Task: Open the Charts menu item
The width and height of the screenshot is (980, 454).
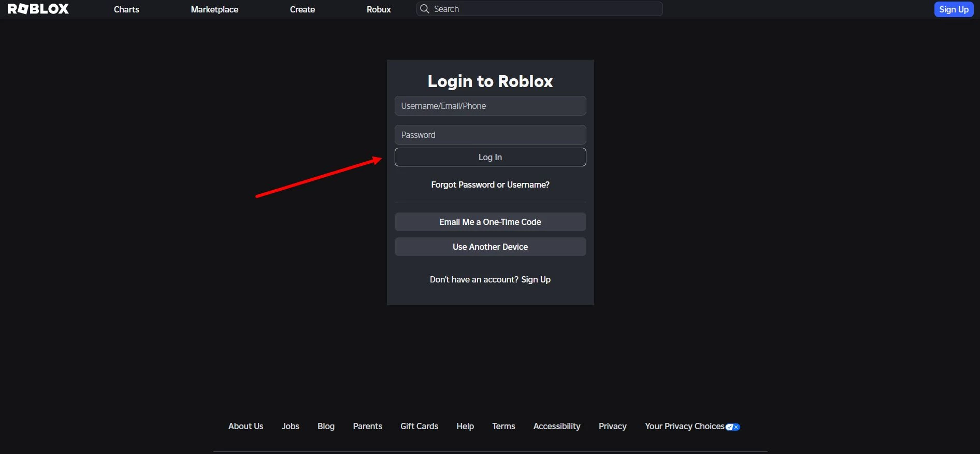Action: (x=126, y=9)
